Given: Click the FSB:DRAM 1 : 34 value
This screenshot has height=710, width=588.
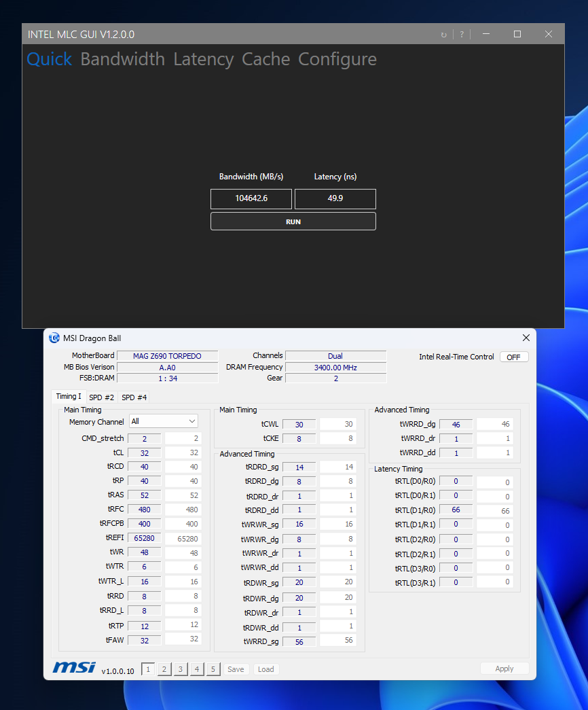Looking at the screenshot, I should [168, 378].
